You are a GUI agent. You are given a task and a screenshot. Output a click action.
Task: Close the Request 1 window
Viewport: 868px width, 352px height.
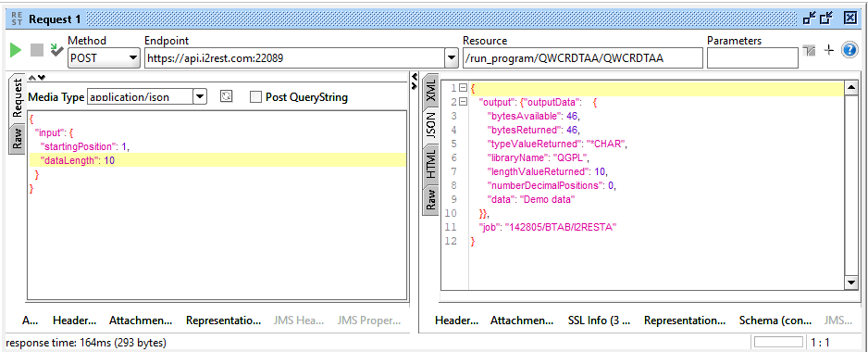pyautogui.click(x=850, y=19)
